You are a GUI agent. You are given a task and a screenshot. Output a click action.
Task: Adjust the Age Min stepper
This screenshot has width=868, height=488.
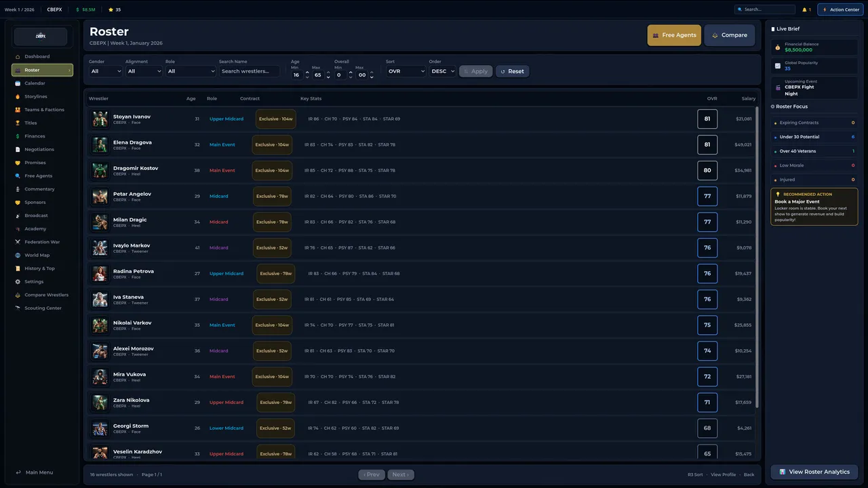click(x=307, y=75)
